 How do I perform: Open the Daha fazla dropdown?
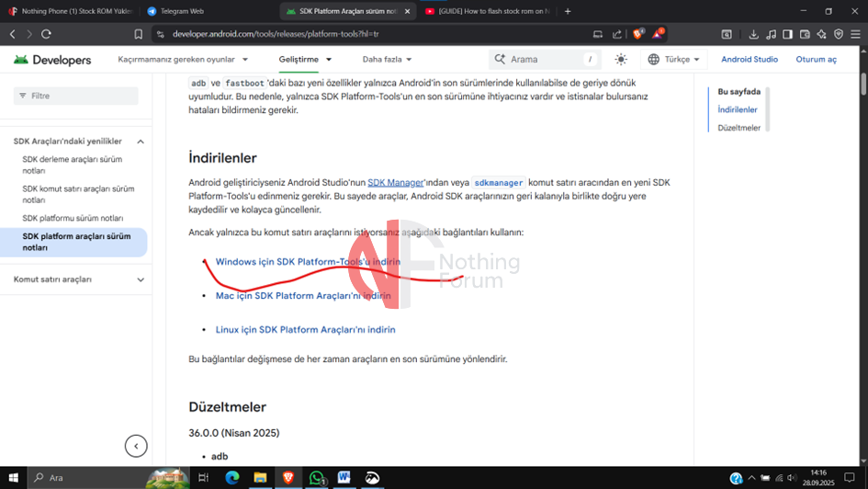pos(387,59)
